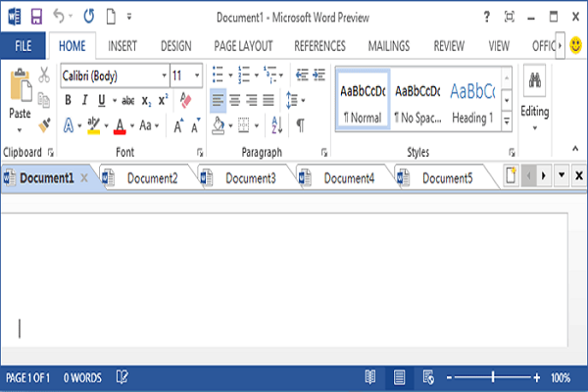Toggle Show/Hide paragraph marks
This screenshot has height=392, width=588.
(301, 125)
